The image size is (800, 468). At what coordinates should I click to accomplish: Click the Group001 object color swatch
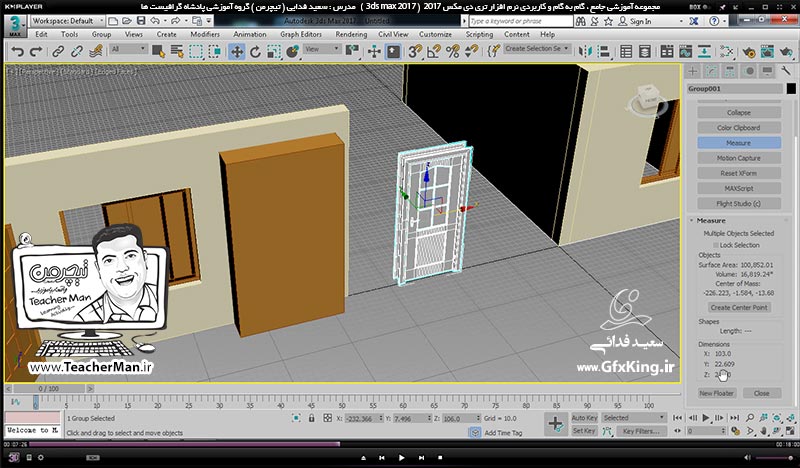791,88
